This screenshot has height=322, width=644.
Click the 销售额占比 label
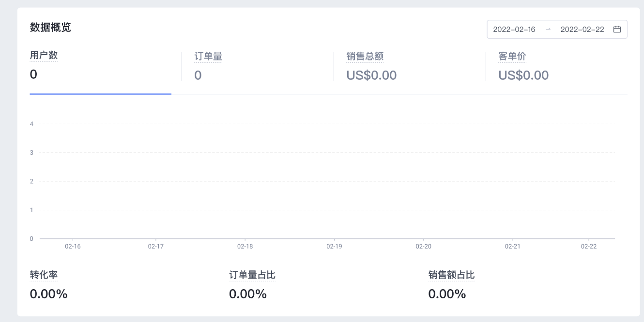[451, 275]
